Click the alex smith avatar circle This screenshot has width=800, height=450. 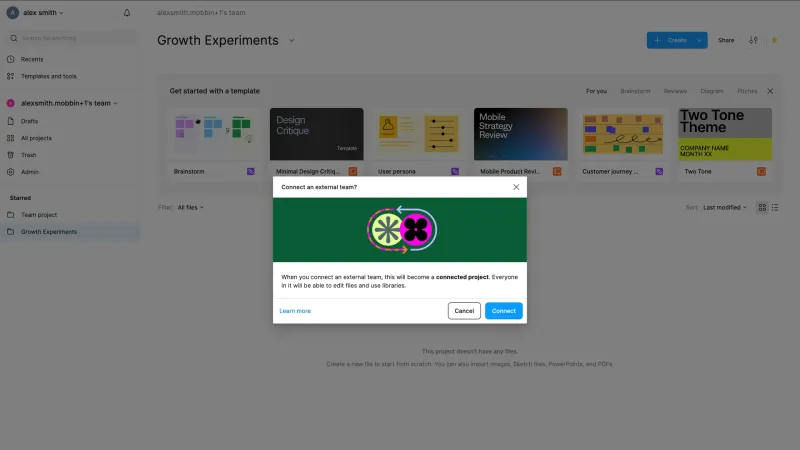tap(12, 13)
